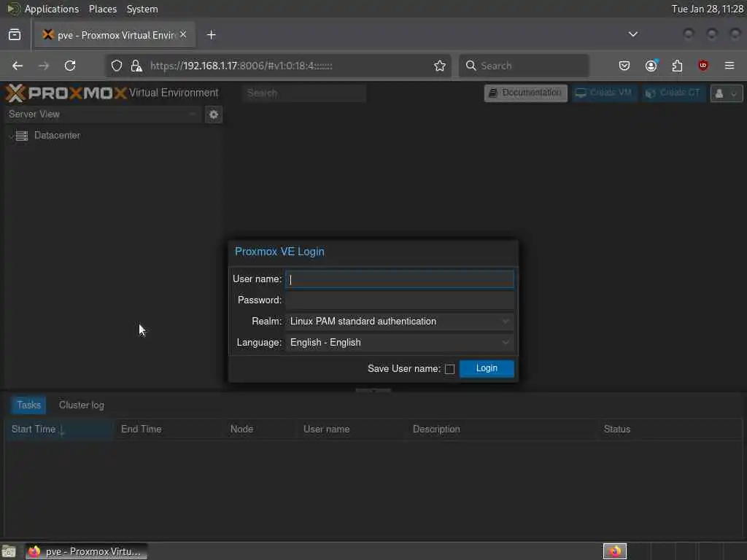
Task: Click the uBlock Origin icon
Action: [x=703, y=66]
